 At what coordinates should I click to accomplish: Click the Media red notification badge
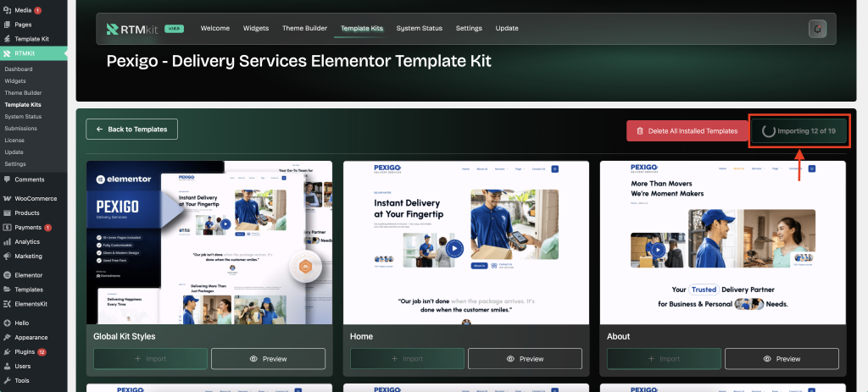[37, 10]
